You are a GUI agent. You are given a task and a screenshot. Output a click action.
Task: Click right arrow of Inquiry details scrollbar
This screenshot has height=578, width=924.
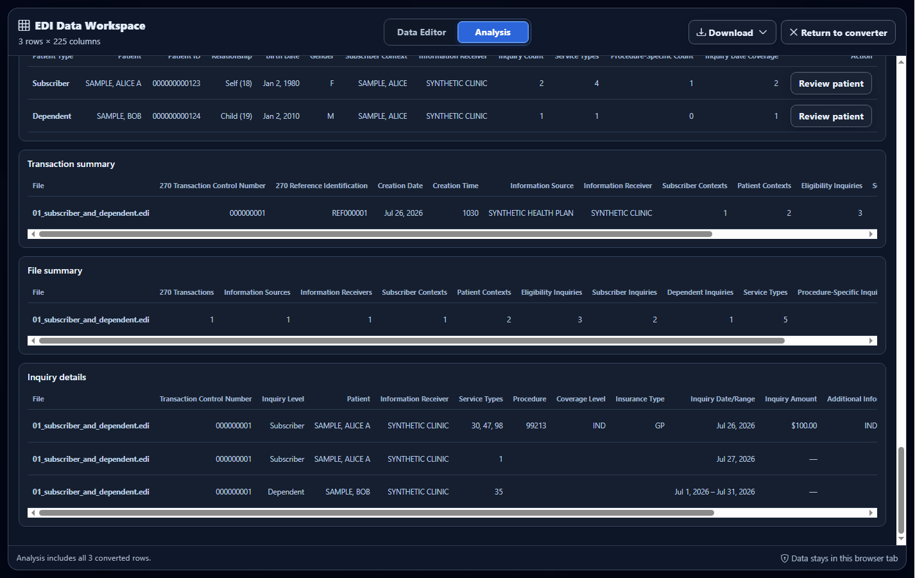871,513
